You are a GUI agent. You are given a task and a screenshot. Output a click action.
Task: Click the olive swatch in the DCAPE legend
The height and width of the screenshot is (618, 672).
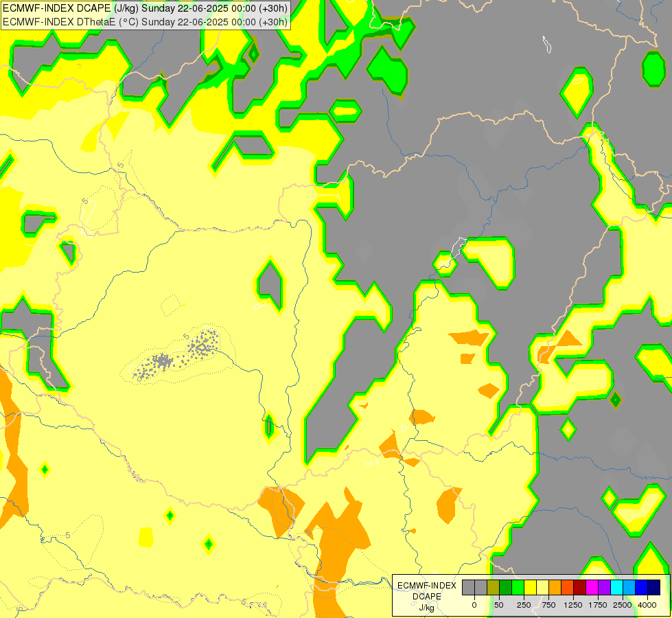[x=494, y=587]
